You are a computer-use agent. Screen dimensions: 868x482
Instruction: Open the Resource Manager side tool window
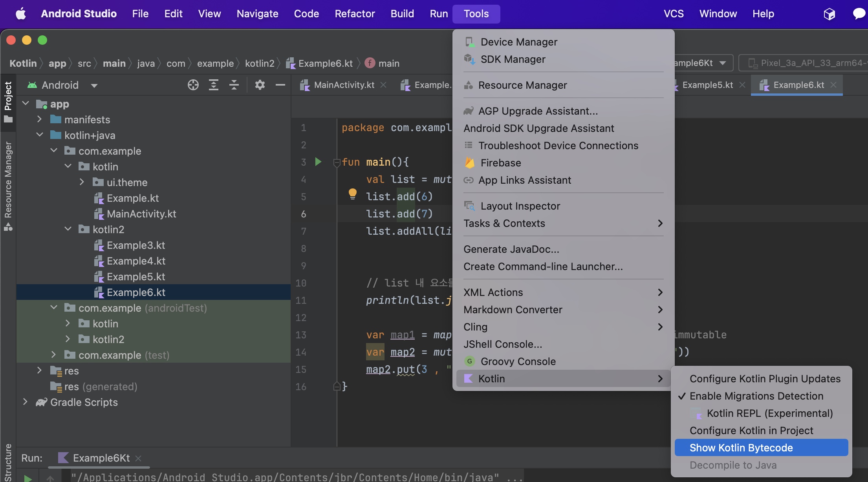[8, 186]
